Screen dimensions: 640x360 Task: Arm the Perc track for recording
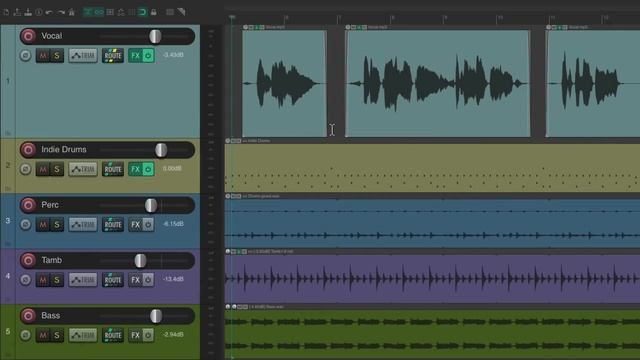point(28,205)
